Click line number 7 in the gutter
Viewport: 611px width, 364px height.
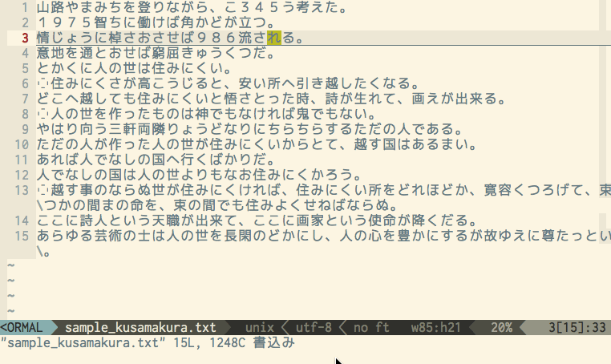26,99
